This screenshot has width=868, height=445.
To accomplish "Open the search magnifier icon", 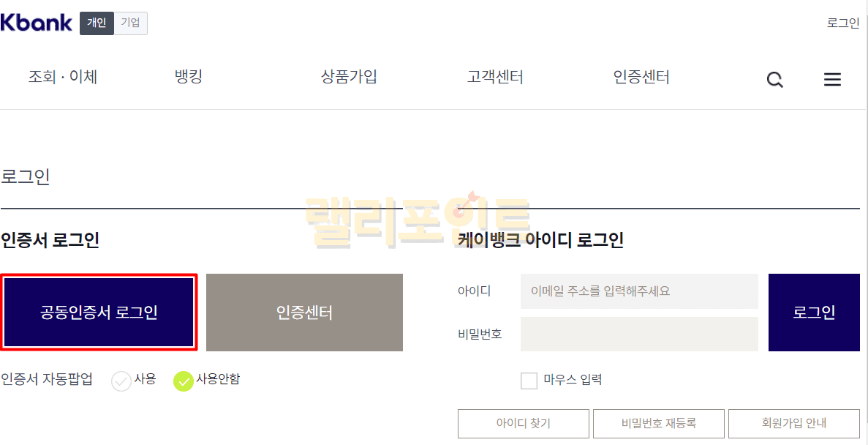I will click(x=774, y=80).
